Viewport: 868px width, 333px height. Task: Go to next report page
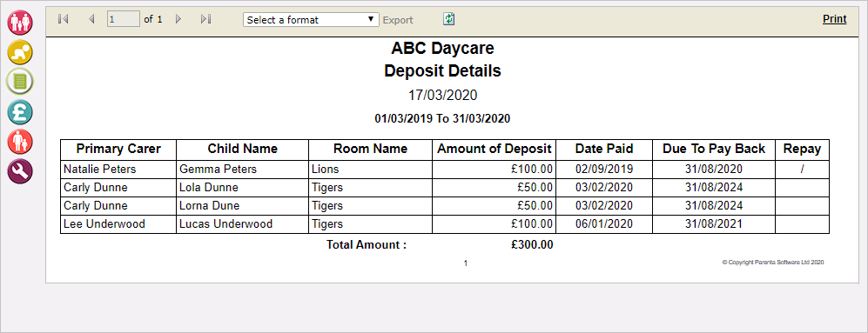(x=178, y=19)
